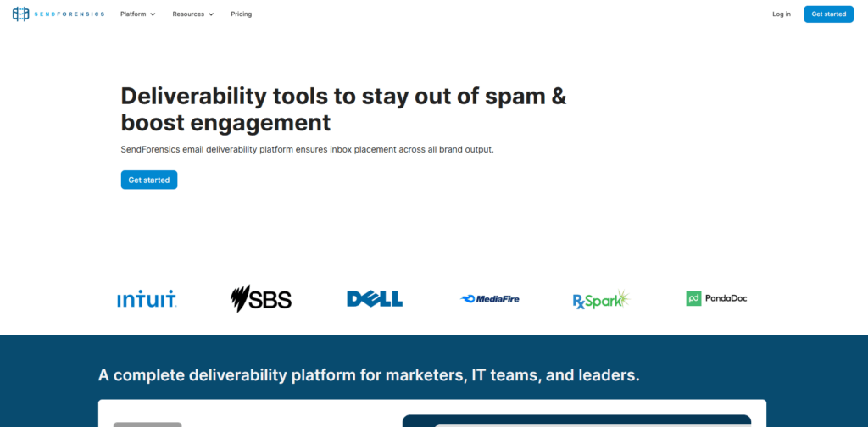This screenshot has width=868, height=427.
Task: Open the Log in link
Action: [x=782, y=14]
